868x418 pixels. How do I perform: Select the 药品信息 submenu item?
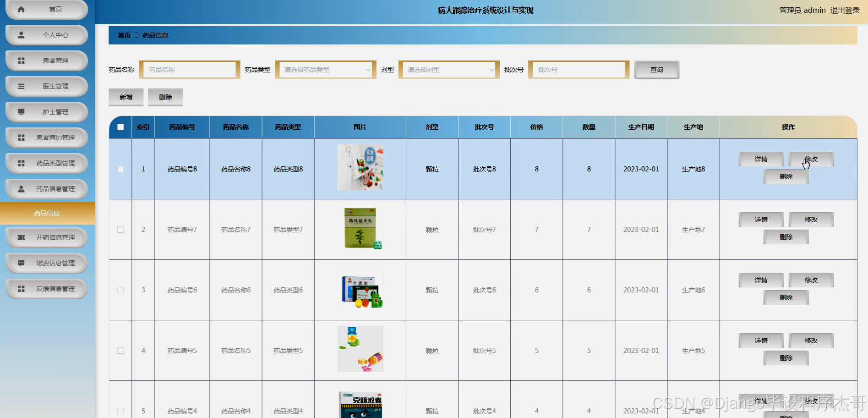[x=47, y=213]
